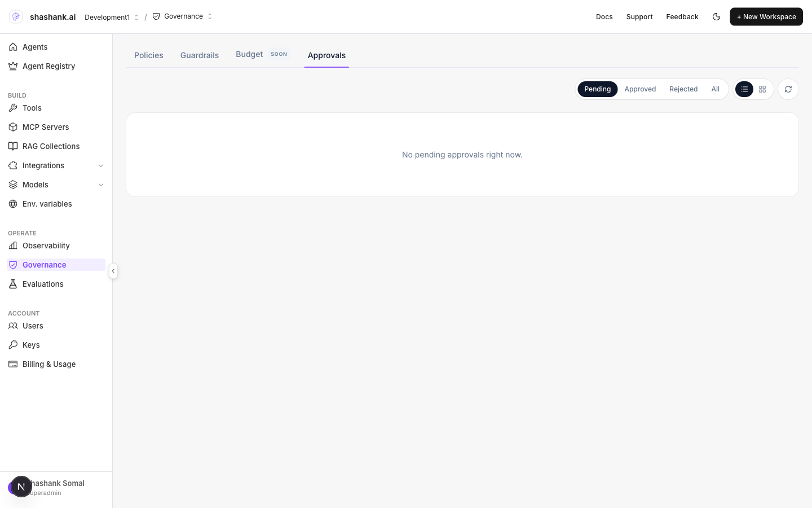812x508 pixels.
Task: Expand the Integrations chevron
Action: 101,165
